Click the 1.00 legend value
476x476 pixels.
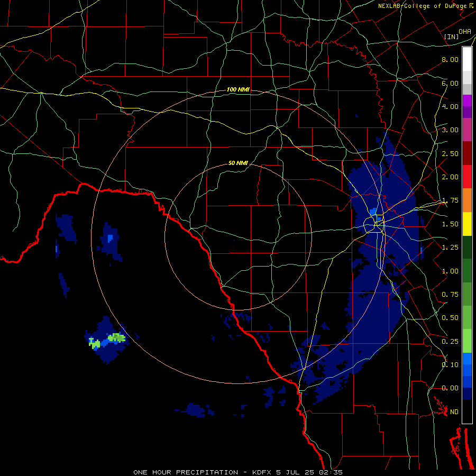click(450, 271)
